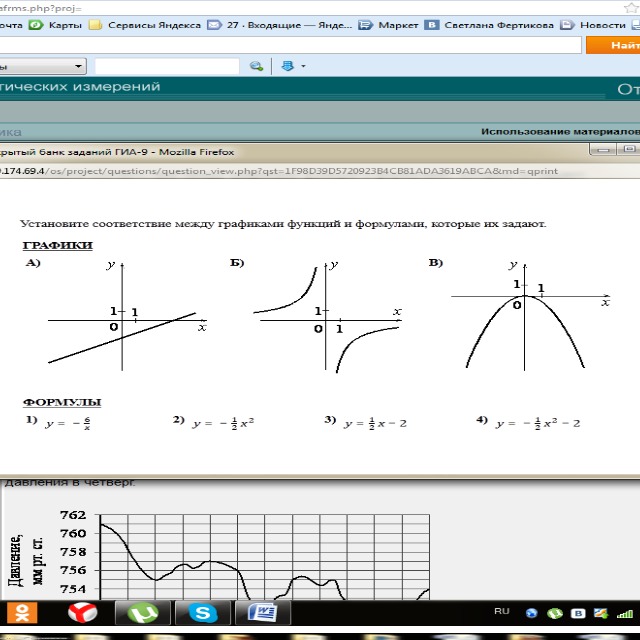The width and height of the screenshot is (640, 640).
Task: Click the ФОРМУЛЫ heading
Action: pyautogui.click(x=62, y=402)
